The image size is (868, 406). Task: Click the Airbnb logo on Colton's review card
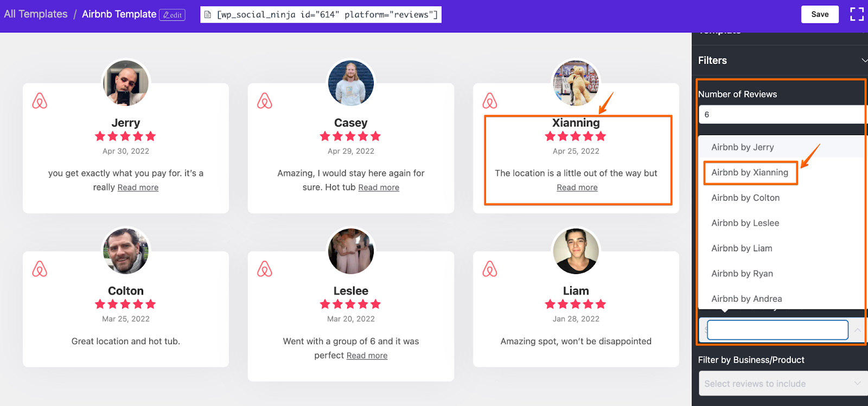pyautogui.click(x=40, y=269)
